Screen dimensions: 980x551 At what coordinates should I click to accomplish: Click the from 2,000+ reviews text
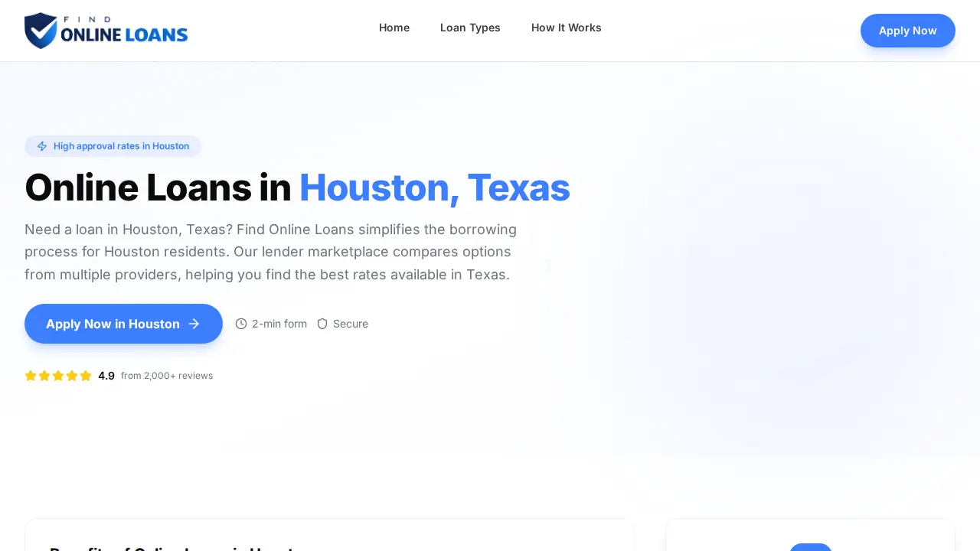point(167,376)
